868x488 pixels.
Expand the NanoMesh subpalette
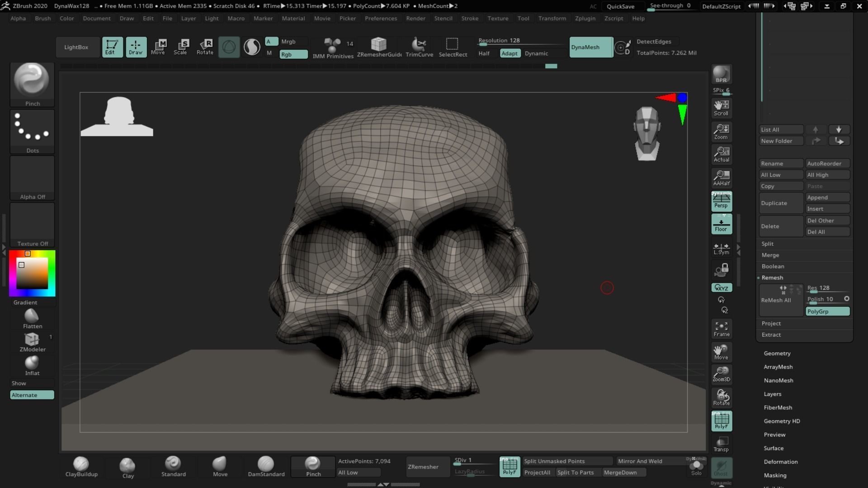(x=778, y=380)
